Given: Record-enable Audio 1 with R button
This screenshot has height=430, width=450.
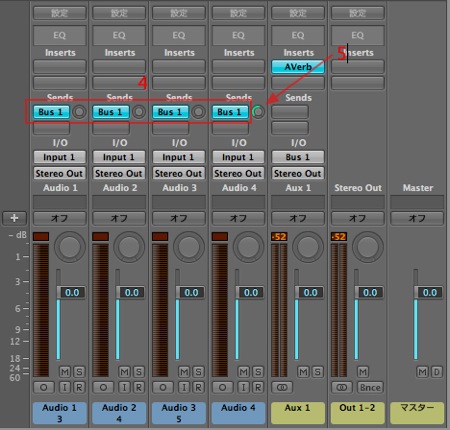Looking at the screenshot, I should 79,387.
